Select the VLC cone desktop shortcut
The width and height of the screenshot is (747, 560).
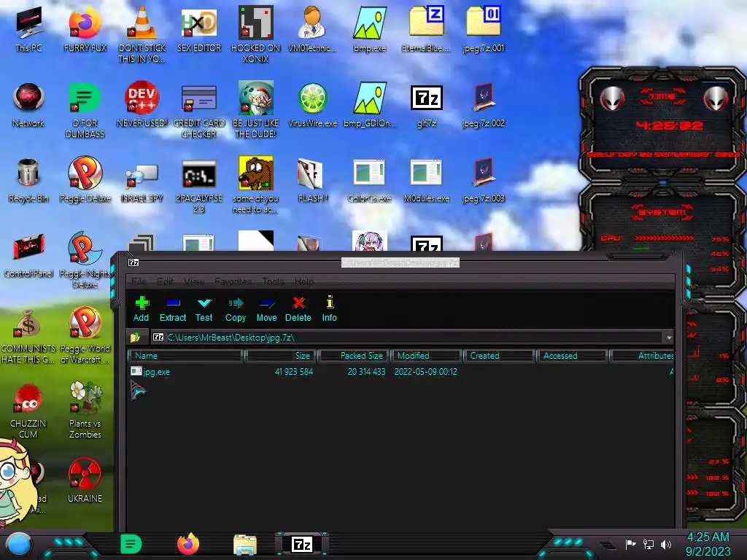pos(142,34)
